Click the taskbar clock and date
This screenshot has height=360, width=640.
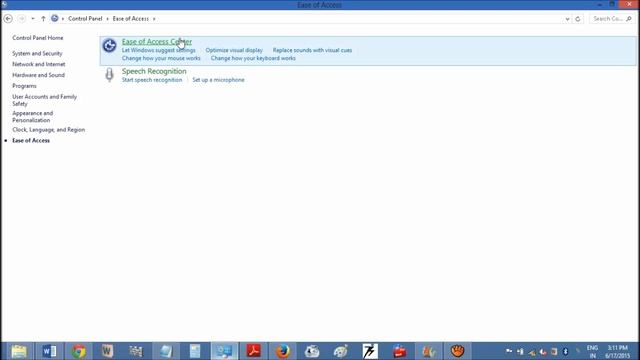tap(617, 351)
